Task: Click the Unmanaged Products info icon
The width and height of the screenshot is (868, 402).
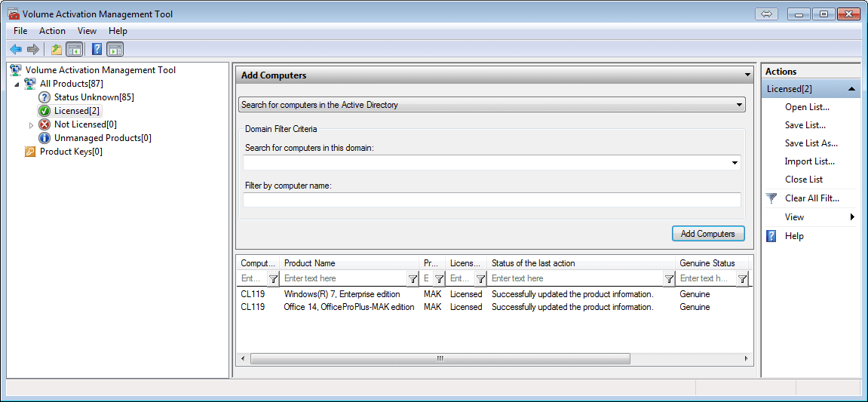Action: pos(44,138)
